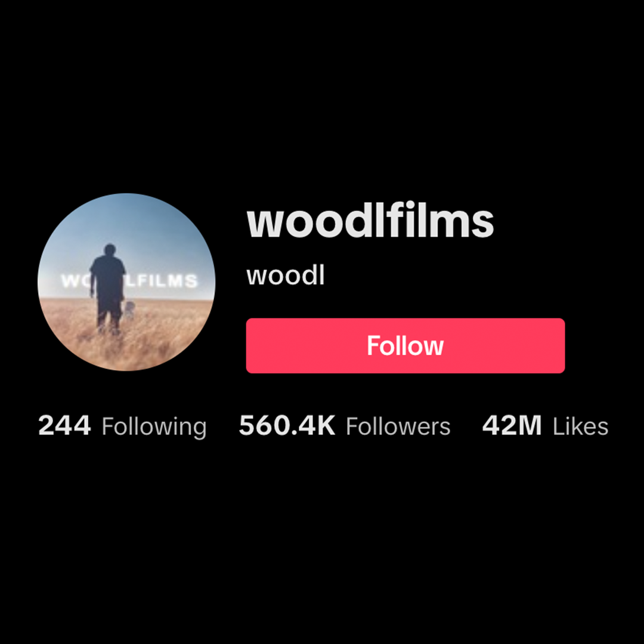Click the small child figure in the avatar
The image size is (644, 644).
click(x=129, y=311)
